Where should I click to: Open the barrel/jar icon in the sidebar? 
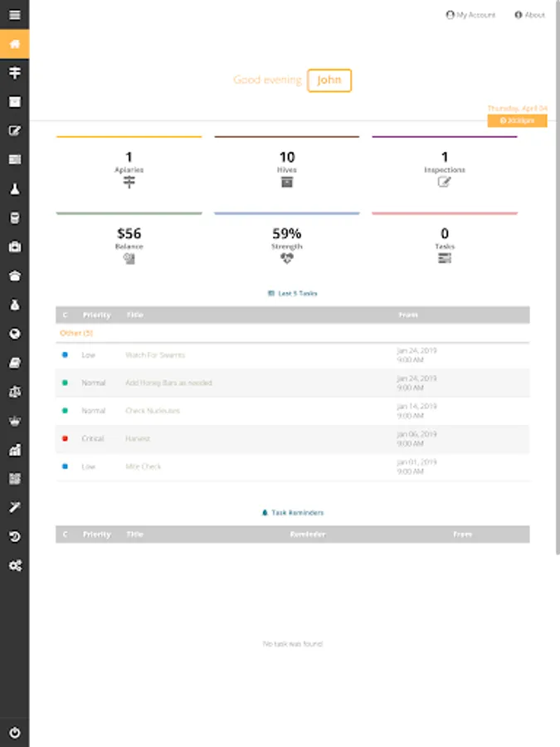click(15, 217)
